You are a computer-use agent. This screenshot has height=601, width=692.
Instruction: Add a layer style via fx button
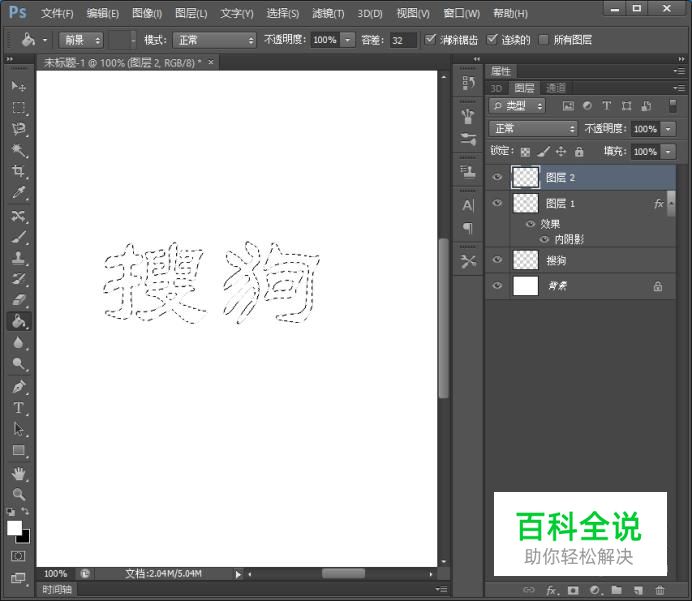(x=551, y=590)
